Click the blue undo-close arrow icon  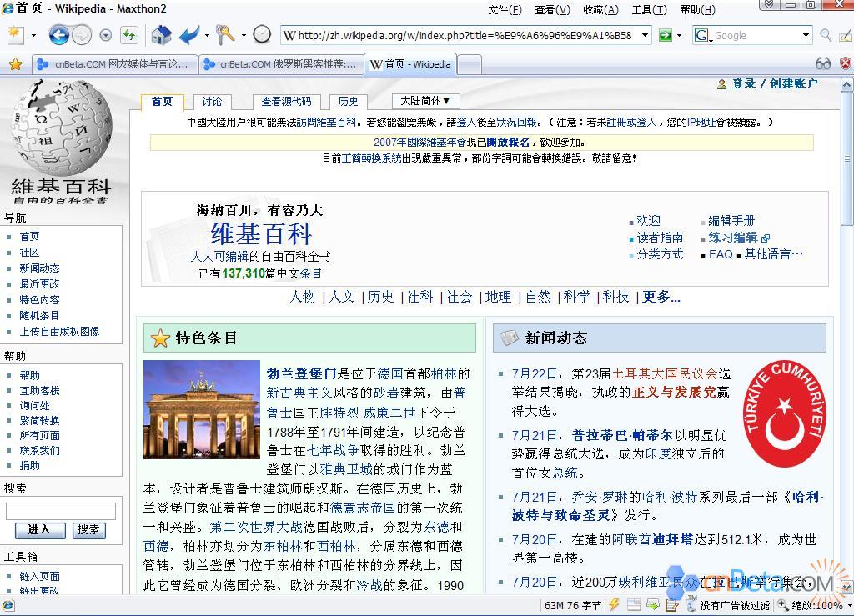189,35
